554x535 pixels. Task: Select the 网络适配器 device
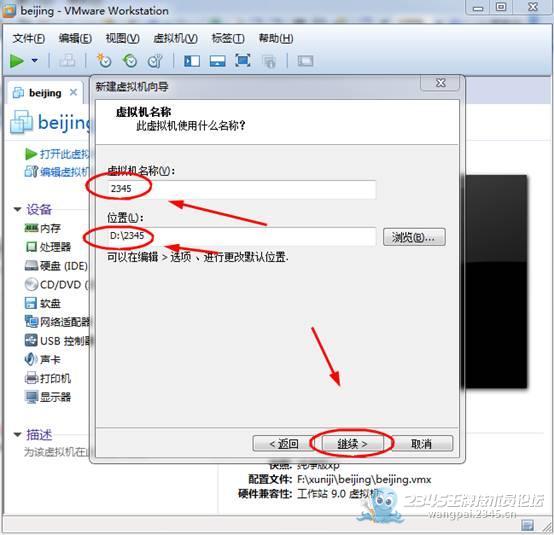click(58, 322)
